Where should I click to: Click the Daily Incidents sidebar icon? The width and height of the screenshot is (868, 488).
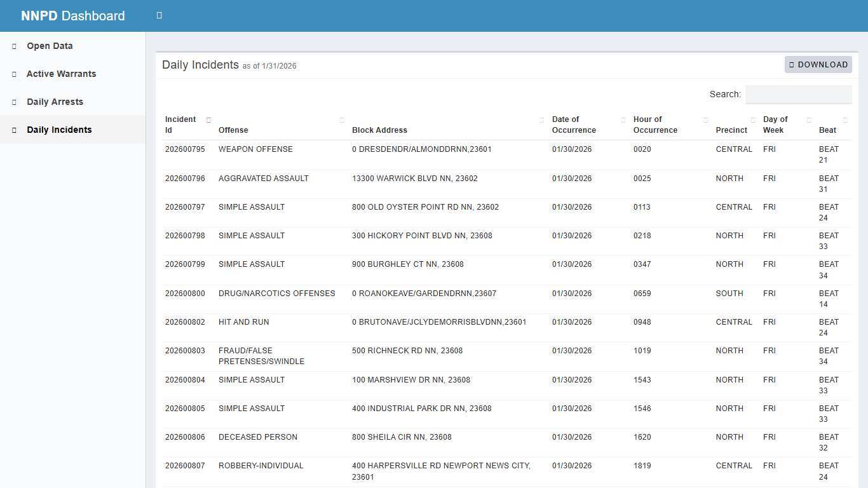point(13,130)
